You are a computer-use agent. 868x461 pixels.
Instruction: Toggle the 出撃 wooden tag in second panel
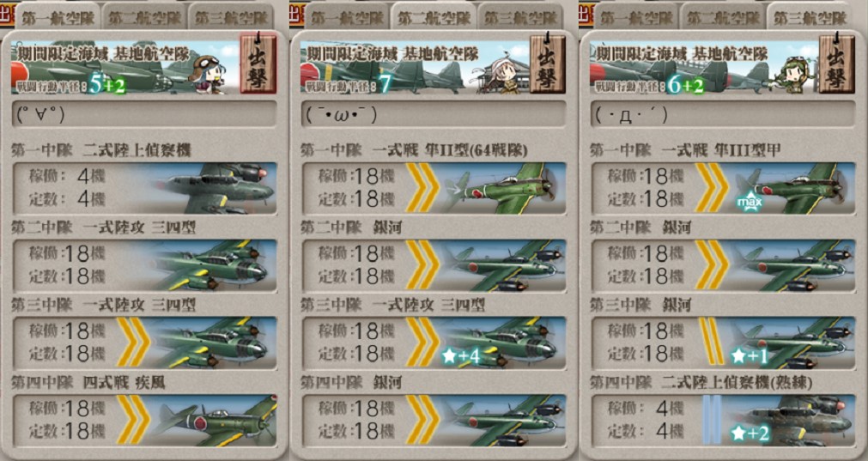tap(548, 63)
